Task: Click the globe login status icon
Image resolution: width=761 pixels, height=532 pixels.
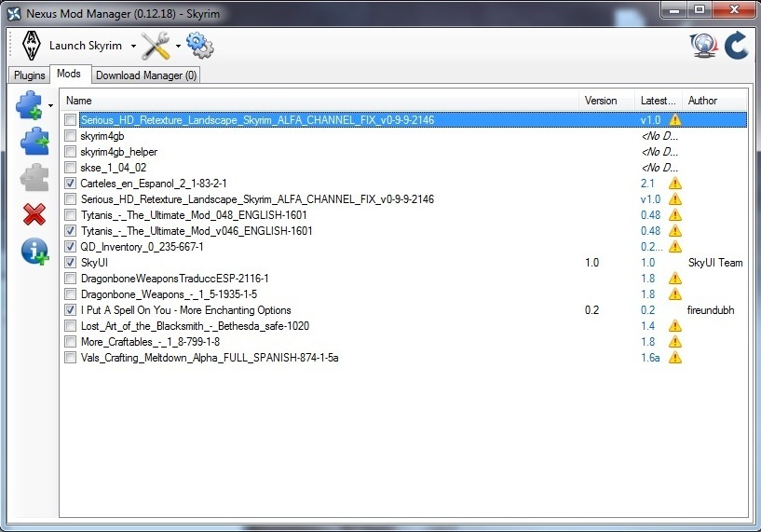Action: pyautogui.click(x=704, y=46)
